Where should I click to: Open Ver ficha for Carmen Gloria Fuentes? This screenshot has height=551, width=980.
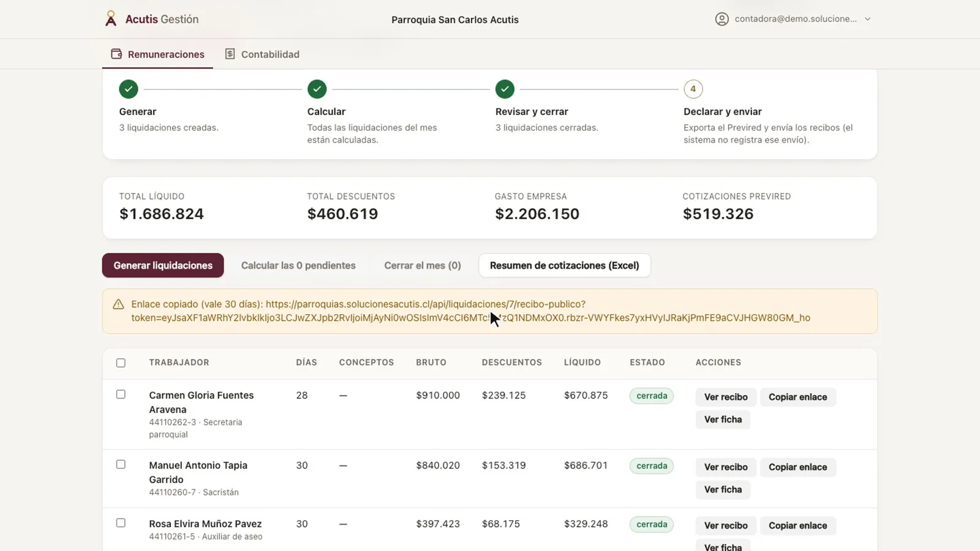(723, 419)
